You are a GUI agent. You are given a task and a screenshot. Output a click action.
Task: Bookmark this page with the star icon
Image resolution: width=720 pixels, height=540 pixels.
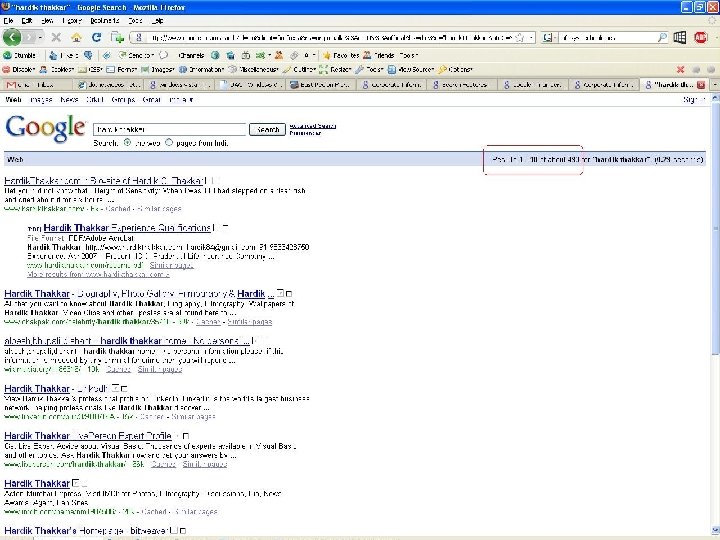point(520,38)
